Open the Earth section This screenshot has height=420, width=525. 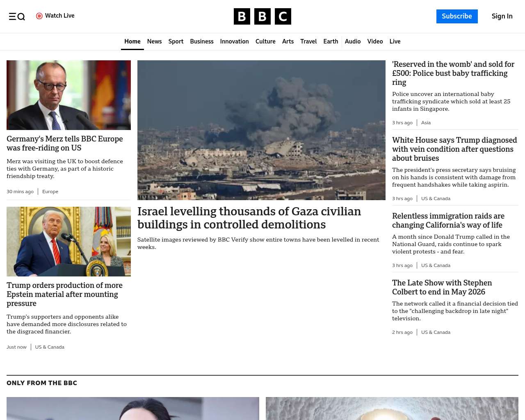(331, 41)
